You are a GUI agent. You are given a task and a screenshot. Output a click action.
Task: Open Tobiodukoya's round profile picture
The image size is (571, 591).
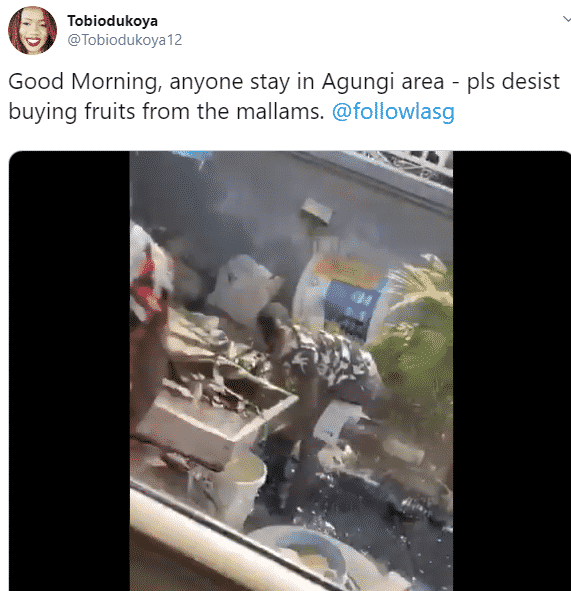pyautogui.click(x=32, y=30)
